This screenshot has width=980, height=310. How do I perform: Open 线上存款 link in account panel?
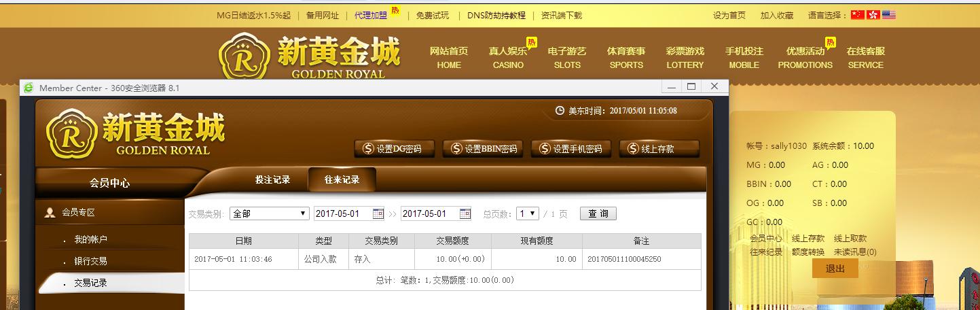tap(808, 239)
